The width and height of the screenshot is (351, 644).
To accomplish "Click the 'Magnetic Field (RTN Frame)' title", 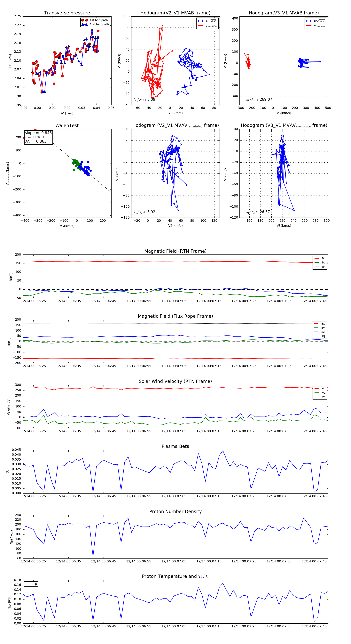I will click(175, 251).
